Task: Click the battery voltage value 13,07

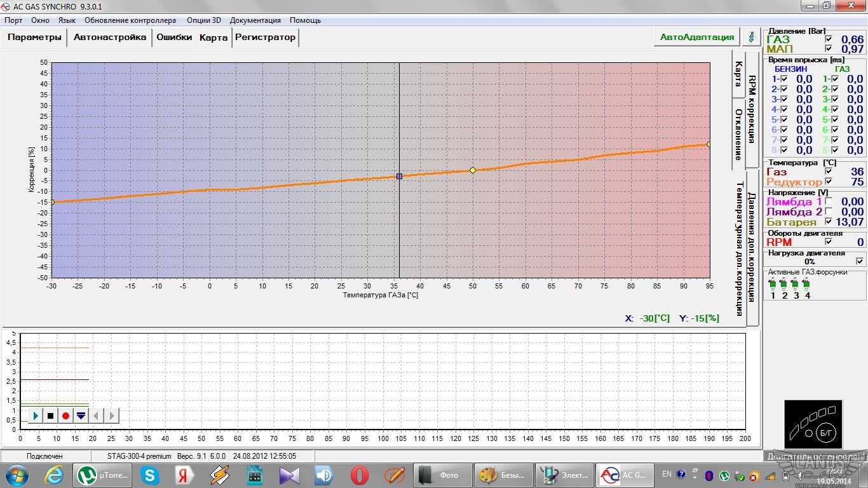Action: tap(850, 222)
